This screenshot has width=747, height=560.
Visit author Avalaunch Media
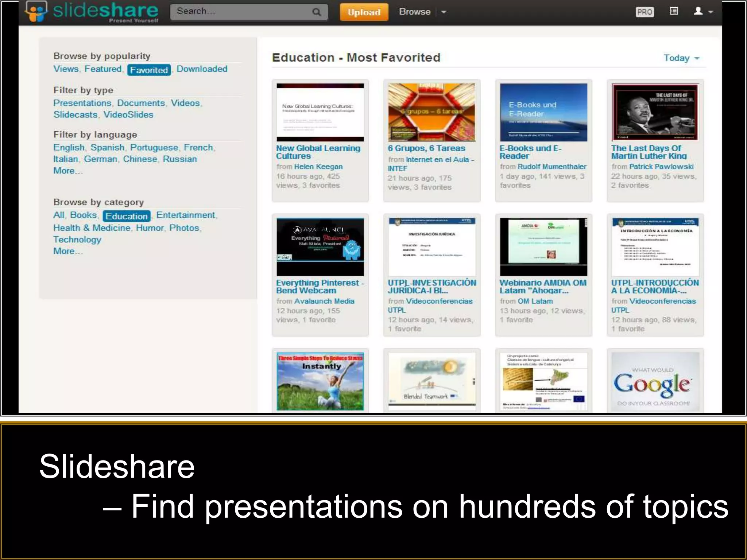pos(324,301)
